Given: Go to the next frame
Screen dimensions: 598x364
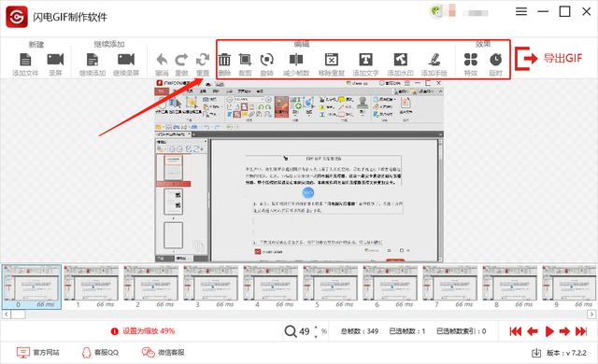Looking at the screenshot, I should point(564,331).
